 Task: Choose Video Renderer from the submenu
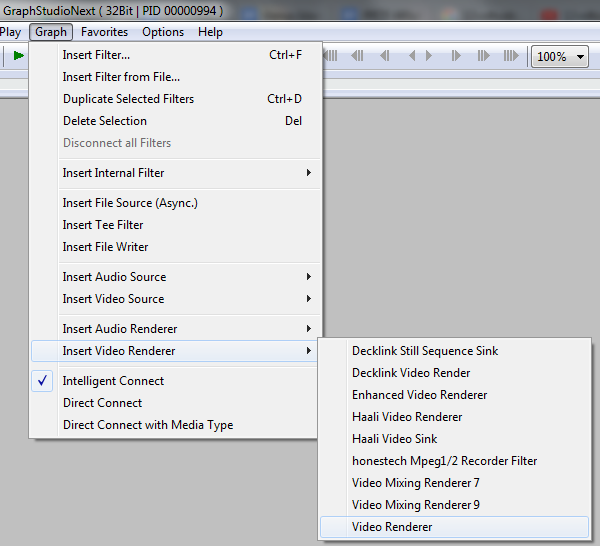pos(392,527)
